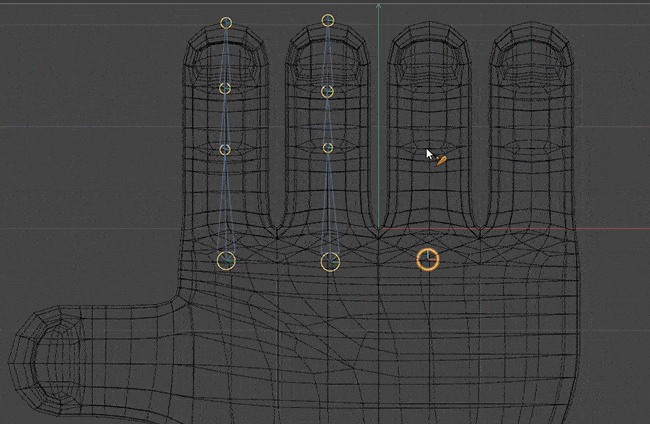Viewport: 650px width, 424px height.
Task: Click the middle finger's third joint from the tip
Action: (328, 148)
